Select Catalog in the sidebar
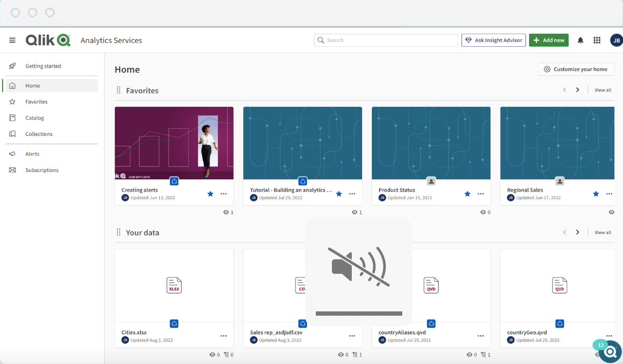 pyautogui.click(x=34, y=118)
